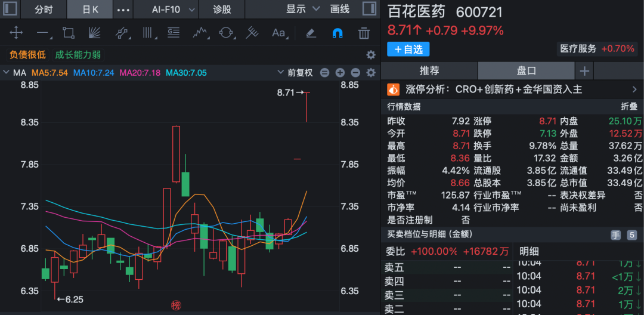Open the AI-F10 dropdown
The height and width of the screenshot is (315, 644).
(172, 9)
